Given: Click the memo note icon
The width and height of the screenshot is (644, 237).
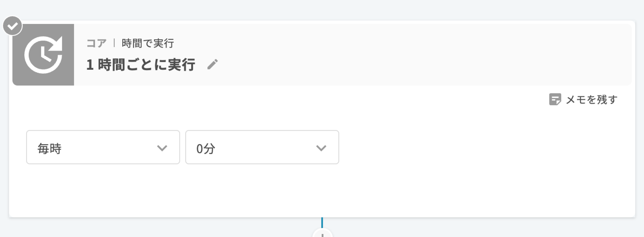Looking at the screenshot, I should tap(555, 99).
